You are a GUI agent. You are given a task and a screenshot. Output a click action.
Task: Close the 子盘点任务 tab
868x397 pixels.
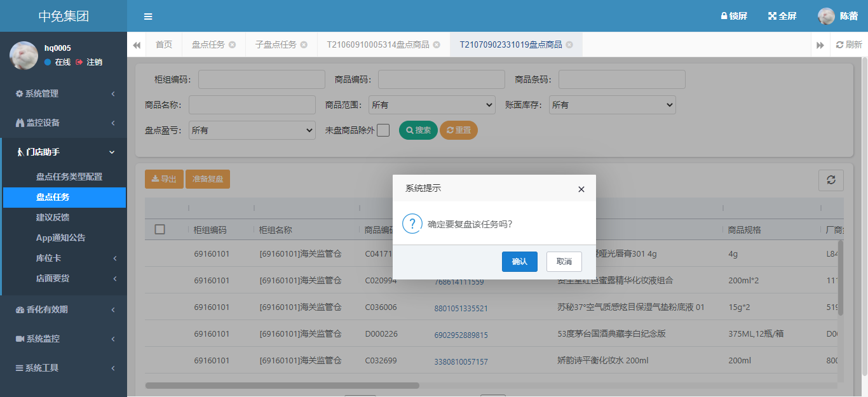[x=304, y=44]
